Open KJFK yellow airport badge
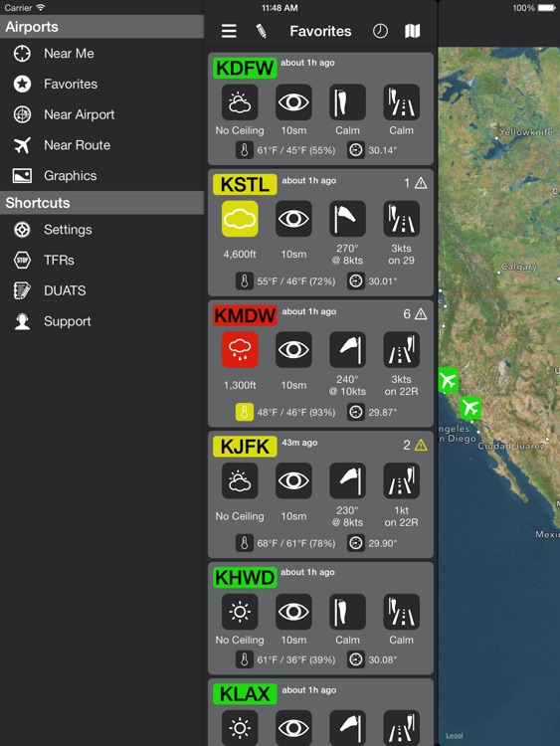Viewport: 560px width, 746px height. pos(245,447)
